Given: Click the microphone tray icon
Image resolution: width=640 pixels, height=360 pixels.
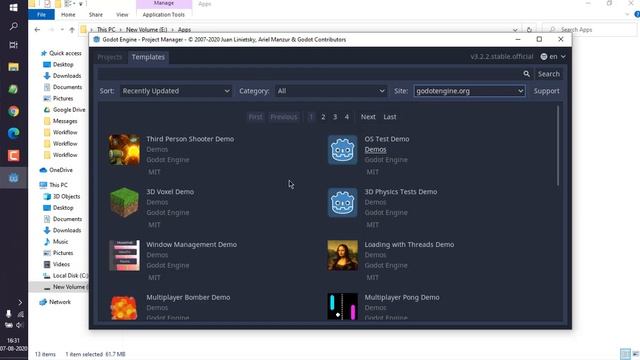Looking at the screenshot, I should pyautogui.click(x=9, y=313).
